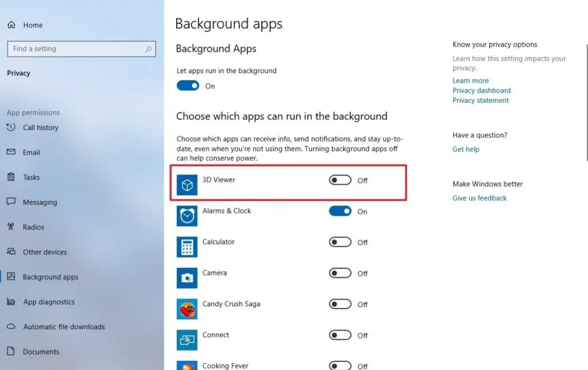Viewport: 588px width, 370px height.
Task: Open the Privacy dashboard link
Action: pos(481,91)
